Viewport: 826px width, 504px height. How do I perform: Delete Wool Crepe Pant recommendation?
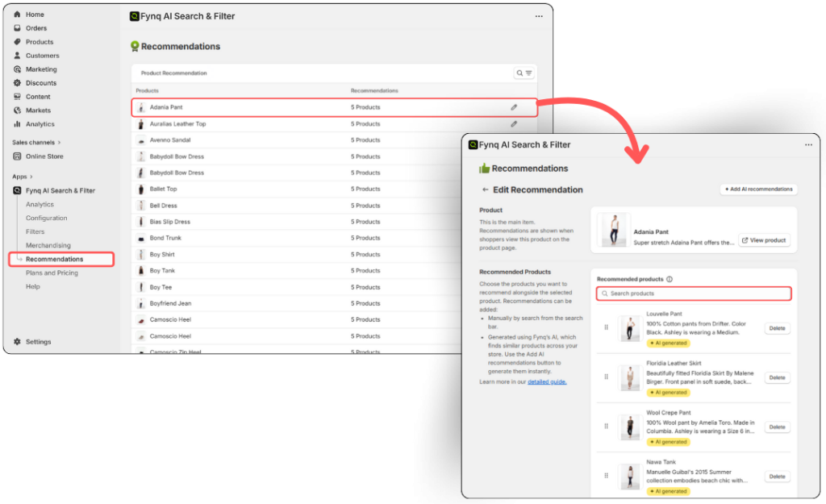(777, 427)
